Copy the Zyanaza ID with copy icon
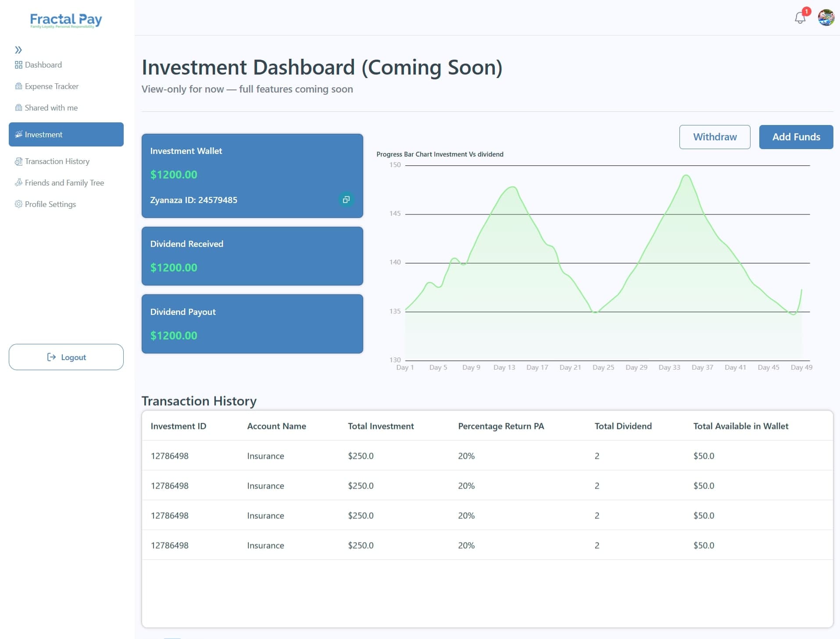The width and height of the screenshot is (840, 639). pyautogui.click(x=346, y=200)
